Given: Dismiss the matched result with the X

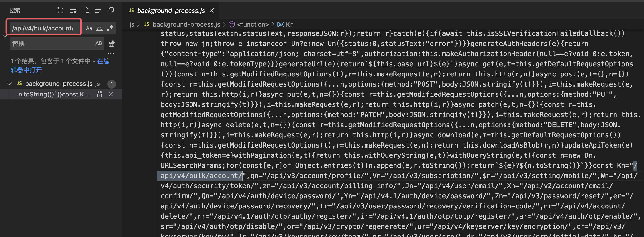Looking at the screenshot, I should (111, 94).
